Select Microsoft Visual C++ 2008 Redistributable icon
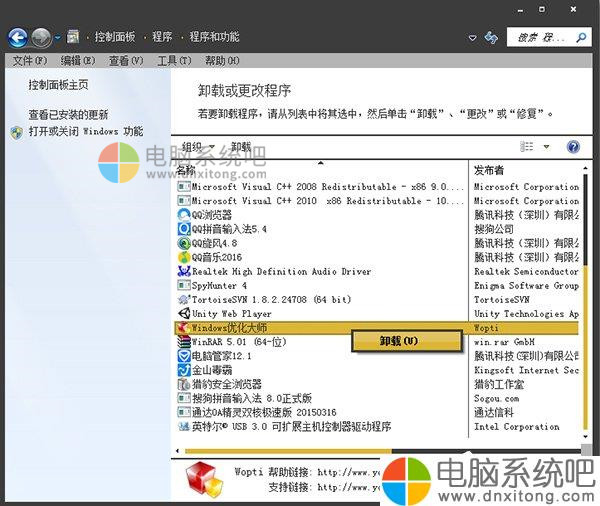The width and height of the screenshot is (600, 506). [x=184, y=187]
